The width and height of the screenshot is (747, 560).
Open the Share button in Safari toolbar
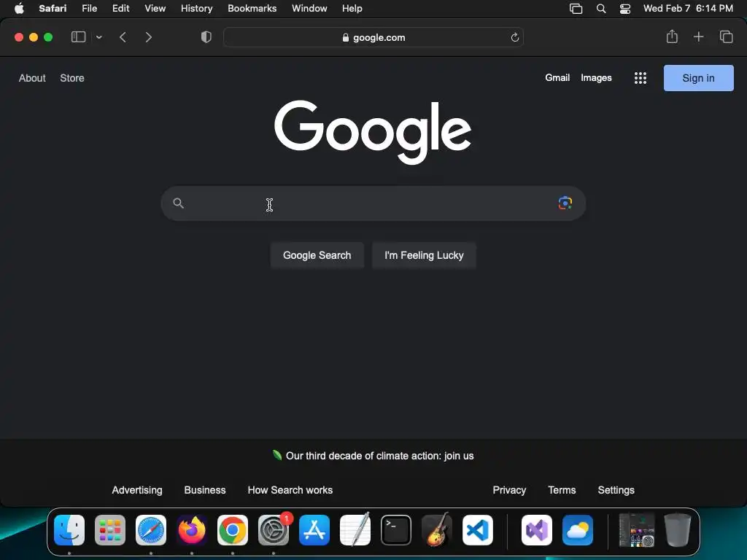pyautogui.click(x=672, y=36)
